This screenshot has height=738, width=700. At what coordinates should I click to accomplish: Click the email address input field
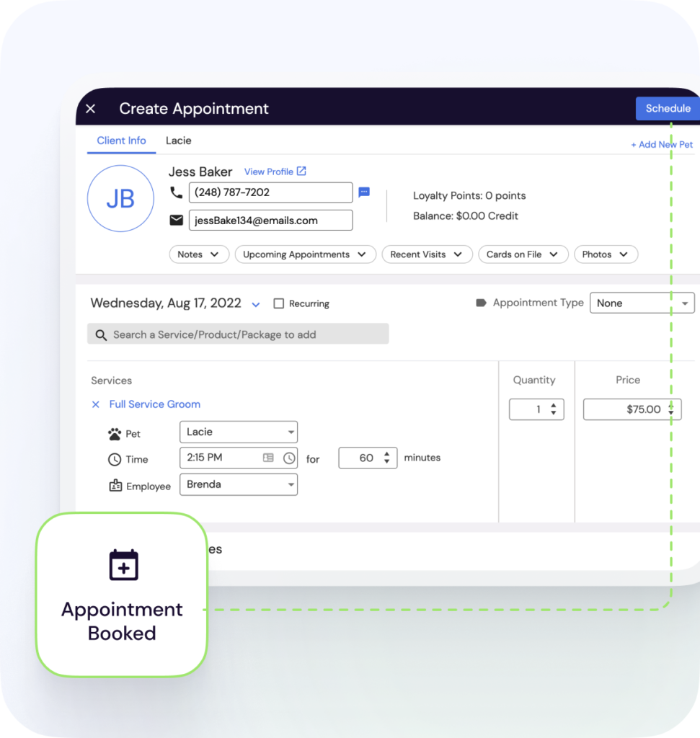[x=270, y=221]
